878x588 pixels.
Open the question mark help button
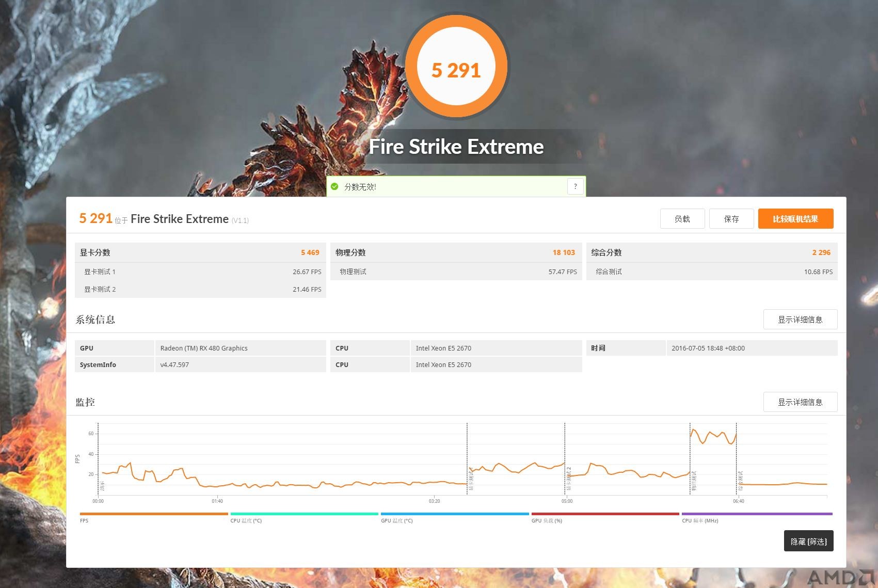point(576,186)
